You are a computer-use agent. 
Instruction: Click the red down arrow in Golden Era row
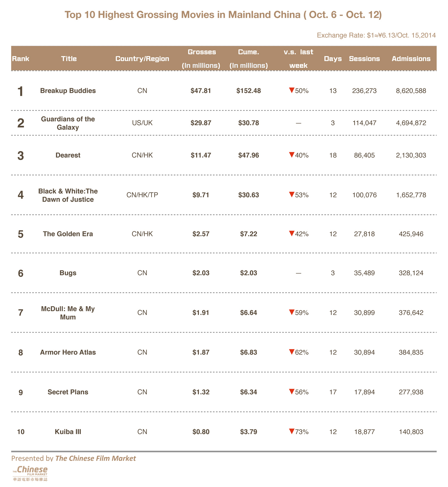pos(292,233)
